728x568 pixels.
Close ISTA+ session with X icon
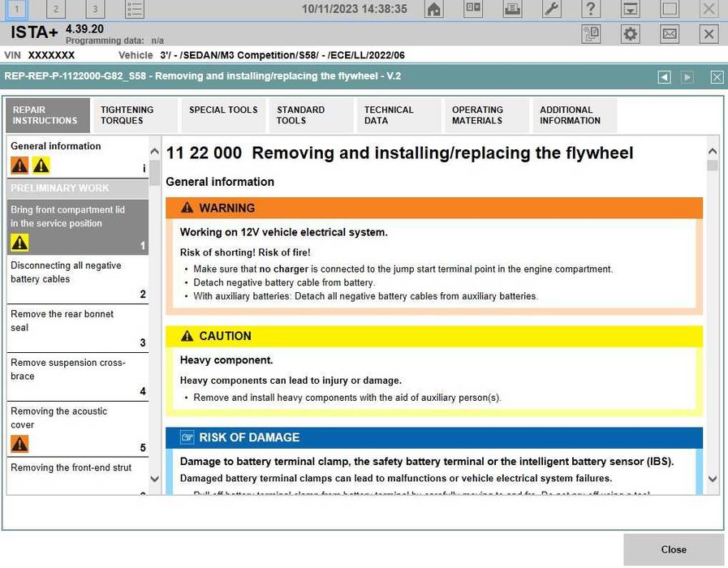point(709,34)
